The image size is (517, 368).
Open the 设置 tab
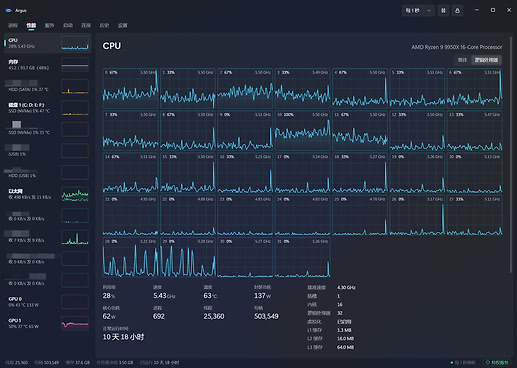tap(123, 25)
